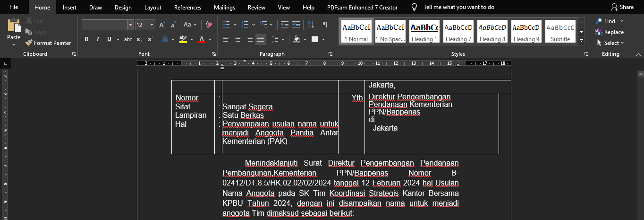Viewport: 644px width, 220px height.
Task: Open the Select dropdown in Editing
Action: pos(610,43)
